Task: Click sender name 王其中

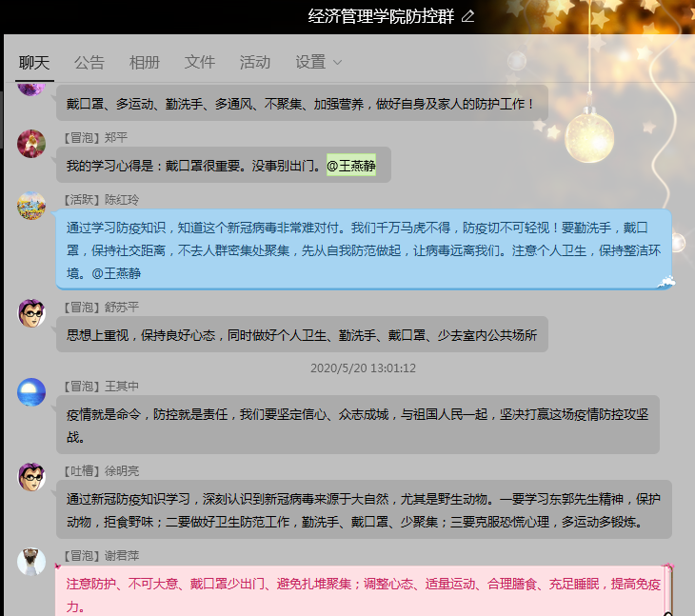Action: tap(122, 387)
